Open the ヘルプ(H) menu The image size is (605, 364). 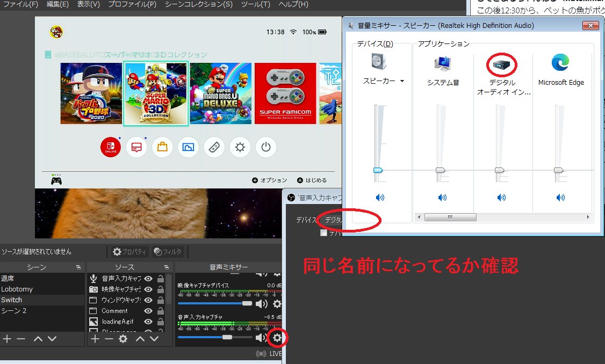click(293, 4)
